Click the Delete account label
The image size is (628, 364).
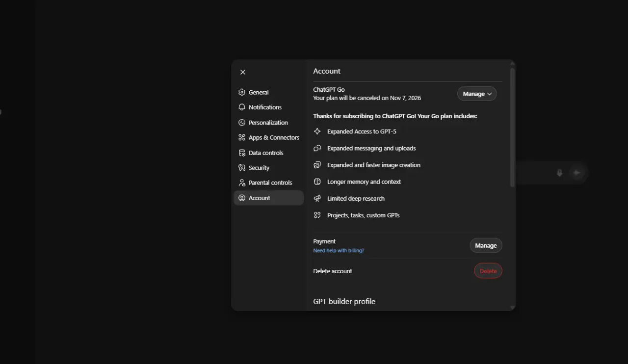click(x=333, y=271)
